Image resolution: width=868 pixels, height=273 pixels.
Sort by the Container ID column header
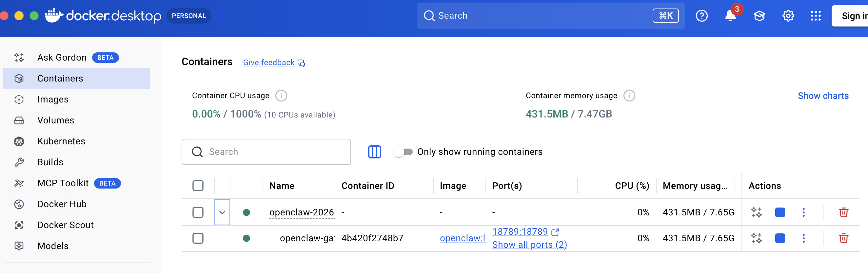pos(367,186)
